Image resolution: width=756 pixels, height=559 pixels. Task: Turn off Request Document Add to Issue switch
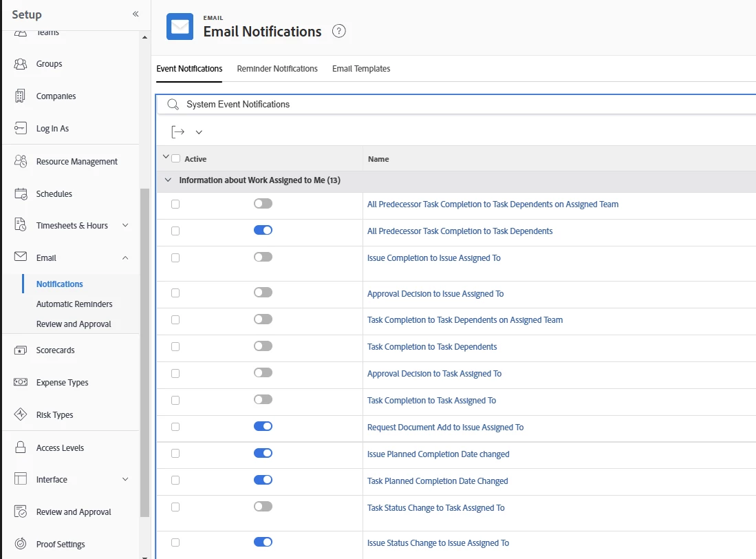point(263,426)
